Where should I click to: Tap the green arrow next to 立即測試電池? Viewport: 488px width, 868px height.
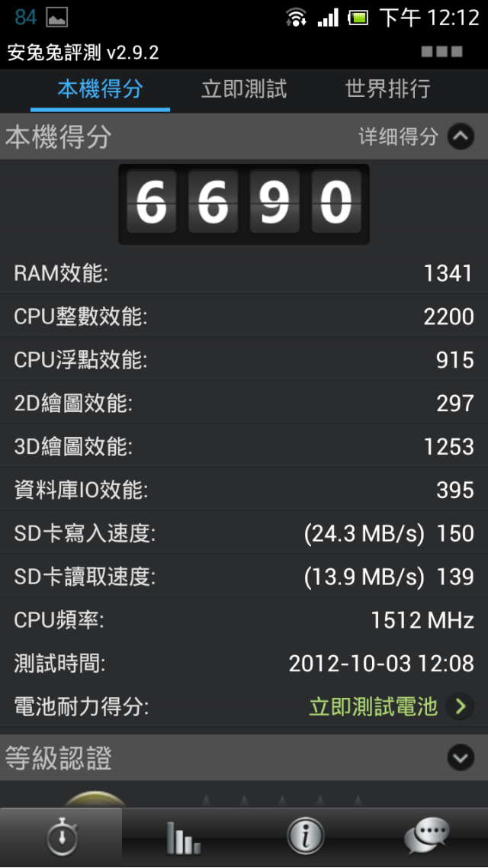pos(460,706)
